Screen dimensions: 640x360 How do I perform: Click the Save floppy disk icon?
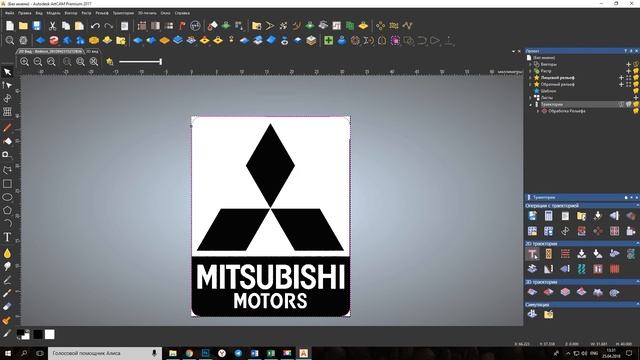pos(37,26)
